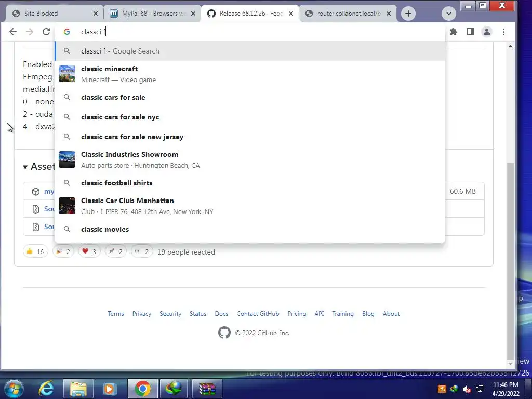Open the Privacy footer link
This screenshot has height=399, width=532.
(x=142, y=314)
